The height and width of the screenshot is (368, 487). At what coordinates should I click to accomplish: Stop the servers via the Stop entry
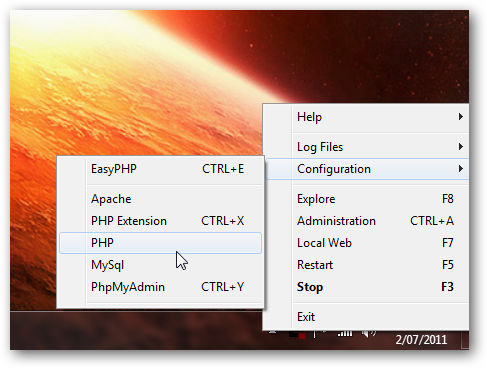point(367,287)
